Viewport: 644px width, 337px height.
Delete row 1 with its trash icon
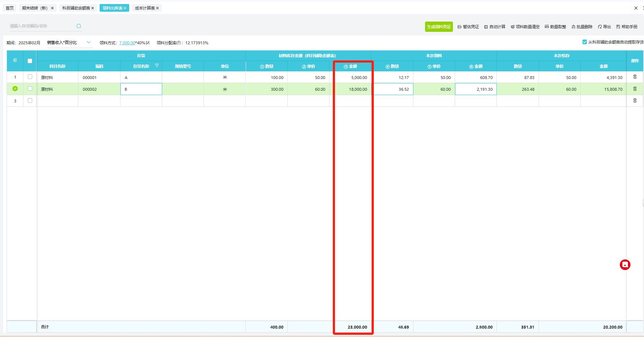click(635, 77)
